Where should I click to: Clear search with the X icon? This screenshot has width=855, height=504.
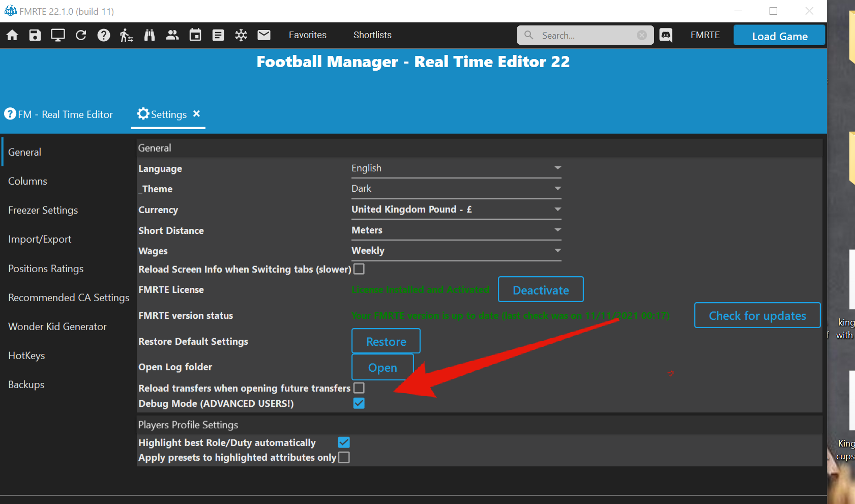coord(642,35)
